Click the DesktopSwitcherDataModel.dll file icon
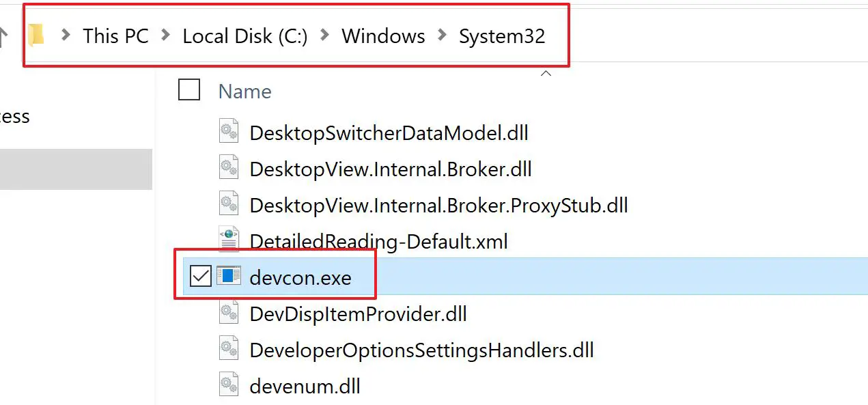 point(229,131)
